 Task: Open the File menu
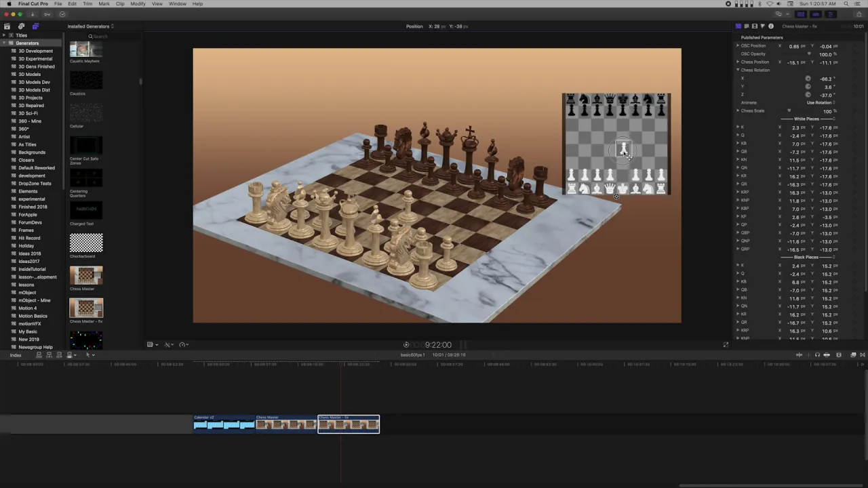(58, 4)
